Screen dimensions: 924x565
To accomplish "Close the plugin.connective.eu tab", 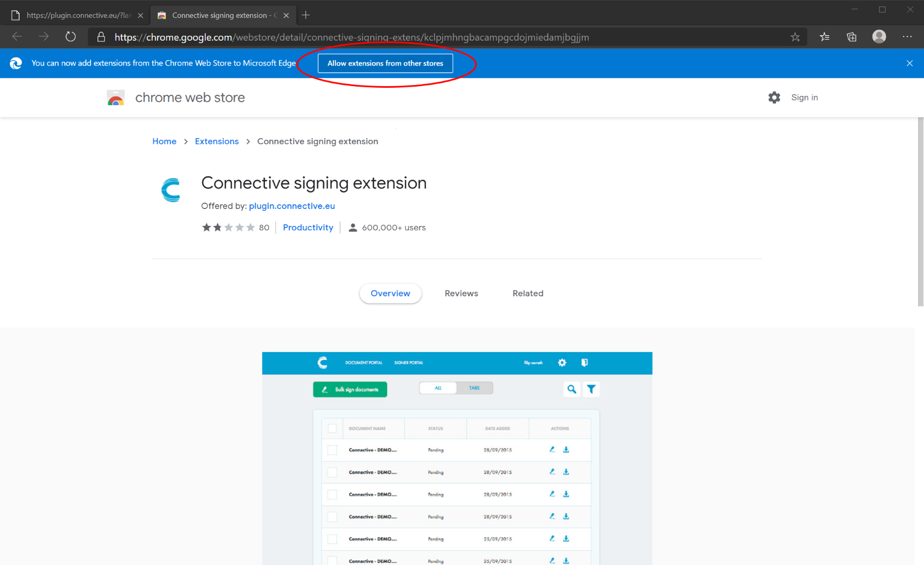I will point(140,15).
